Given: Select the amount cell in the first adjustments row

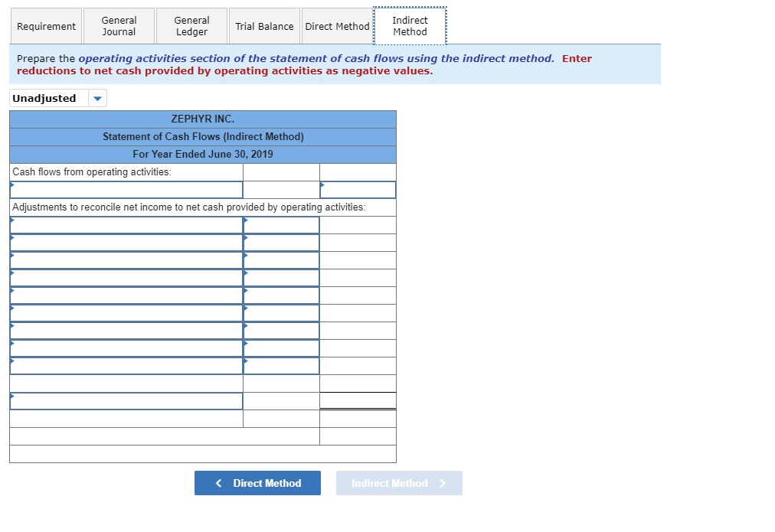Looking at the screenshot, I should tap(281, 224).
